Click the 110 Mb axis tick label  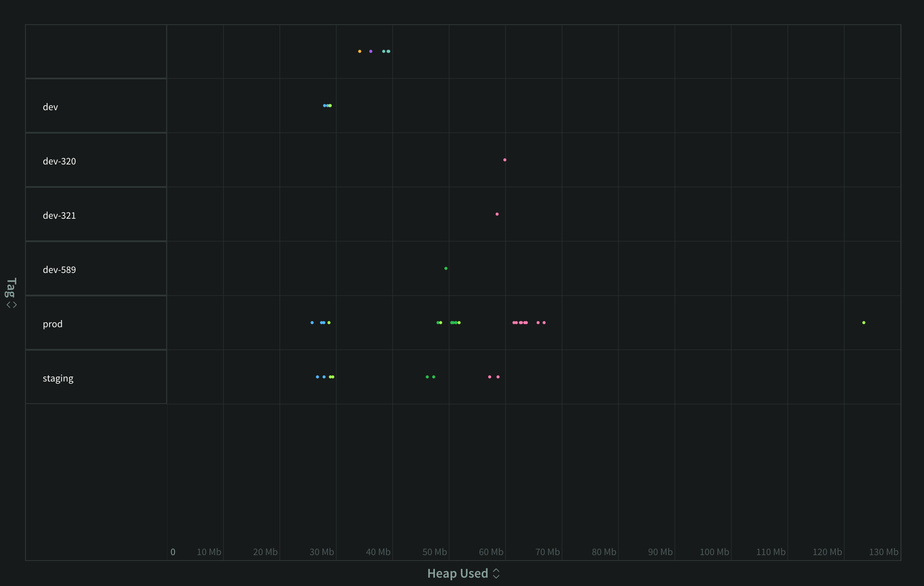coord(771,552)
